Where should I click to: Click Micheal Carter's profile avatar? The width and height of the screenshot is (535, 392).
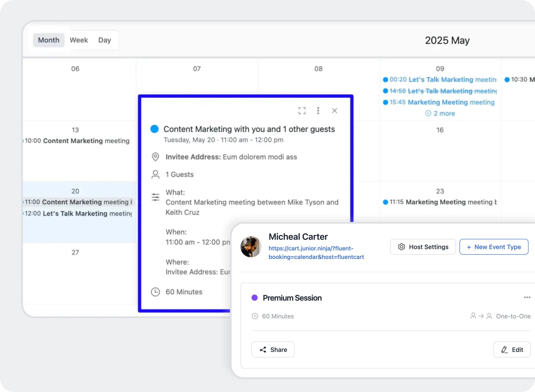click(251, 247)
